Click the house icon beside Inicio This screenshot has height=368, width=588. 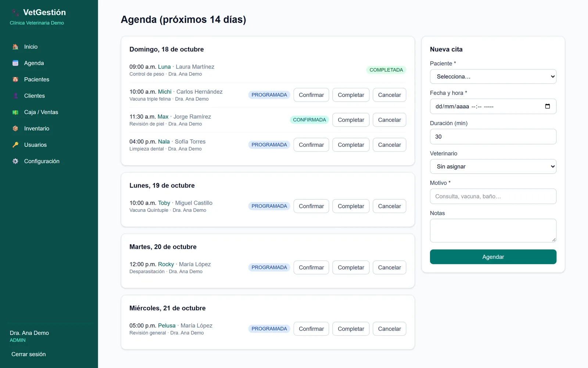tap(15, 47)
